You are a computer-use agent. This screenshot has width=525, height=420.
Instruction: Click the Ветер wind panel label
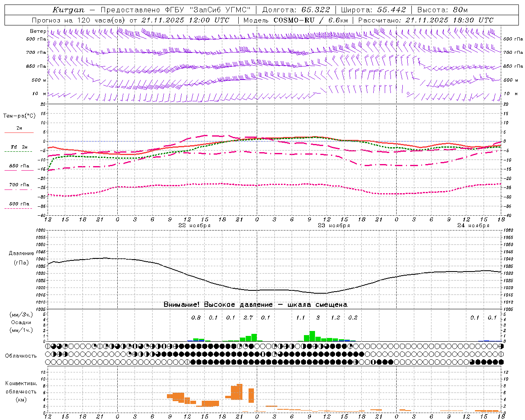pos(38,31)
